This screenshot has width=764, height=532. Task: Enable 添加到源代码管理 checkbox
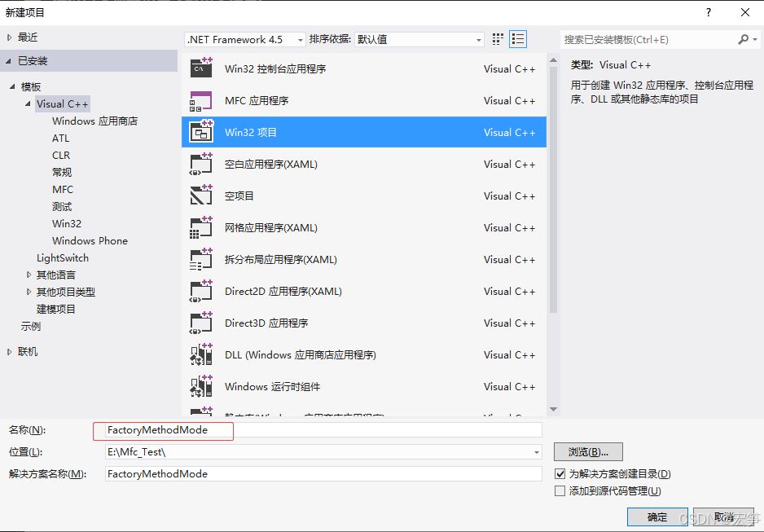(560, 490)
